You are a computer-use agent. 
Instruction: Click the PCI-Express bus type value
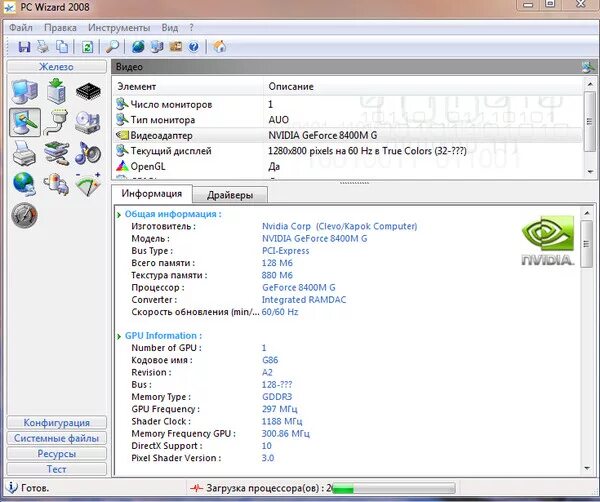click(285, 251)
